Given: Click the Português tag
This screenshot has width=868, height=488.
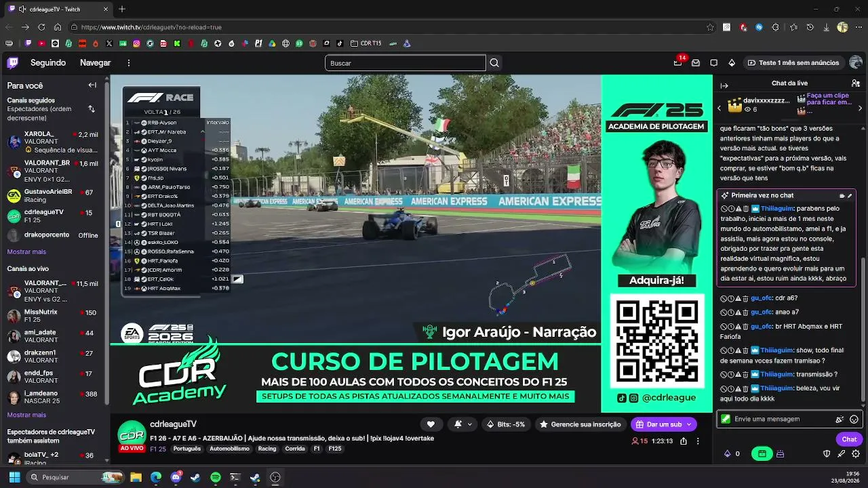Looking at the screenshot, I should pyautogui.click(x=187, y=449).
